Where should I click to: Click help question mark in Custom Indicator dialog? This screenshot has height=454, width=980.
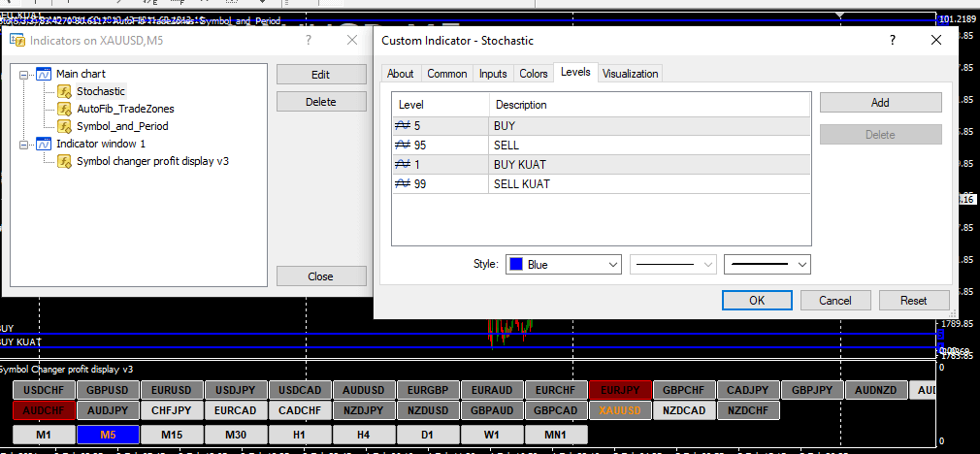(892, 40)
